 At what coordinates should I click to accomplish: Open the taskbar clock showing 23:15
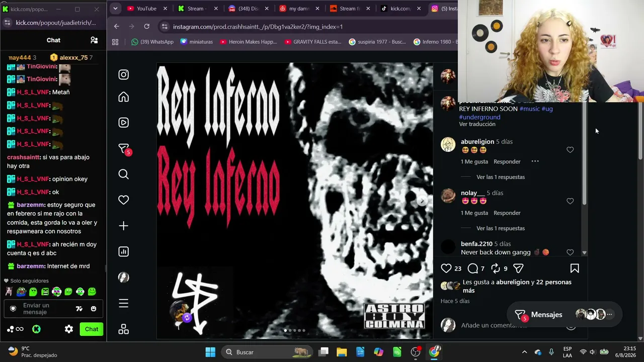[x=625, y=352]
